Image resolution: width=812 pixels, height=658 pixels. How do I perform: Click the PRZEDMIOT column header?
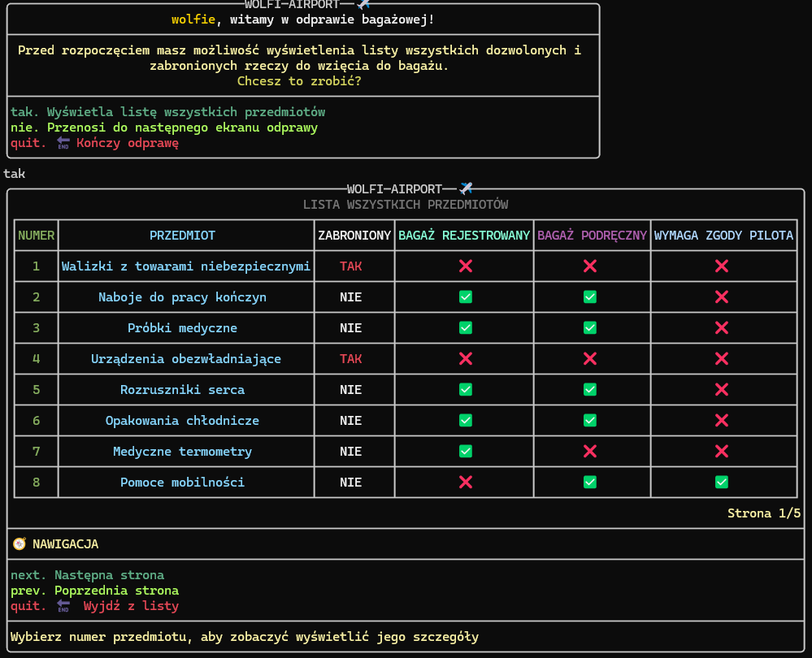point(182,236)
